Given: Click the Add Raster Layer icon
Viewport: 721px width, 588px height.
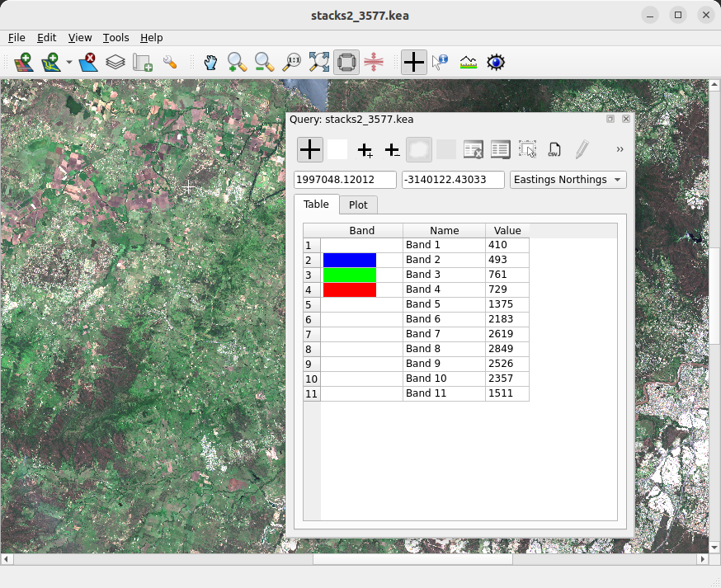Looking at the screenshot, I should 23,62.
